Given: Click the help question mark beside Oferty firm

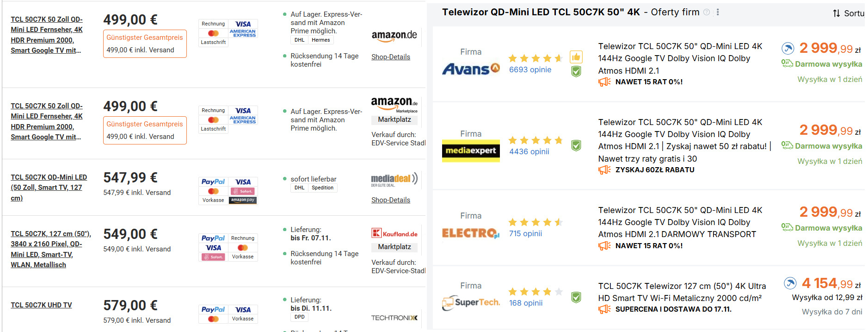Looking at the screenshot, I should point(707,13).
